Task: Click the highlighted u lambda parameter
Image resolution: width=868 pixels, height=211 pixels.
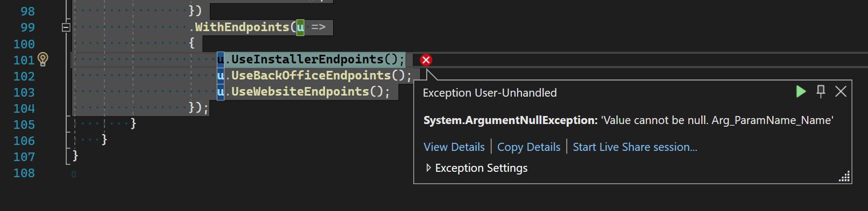Action: (300, 27)
